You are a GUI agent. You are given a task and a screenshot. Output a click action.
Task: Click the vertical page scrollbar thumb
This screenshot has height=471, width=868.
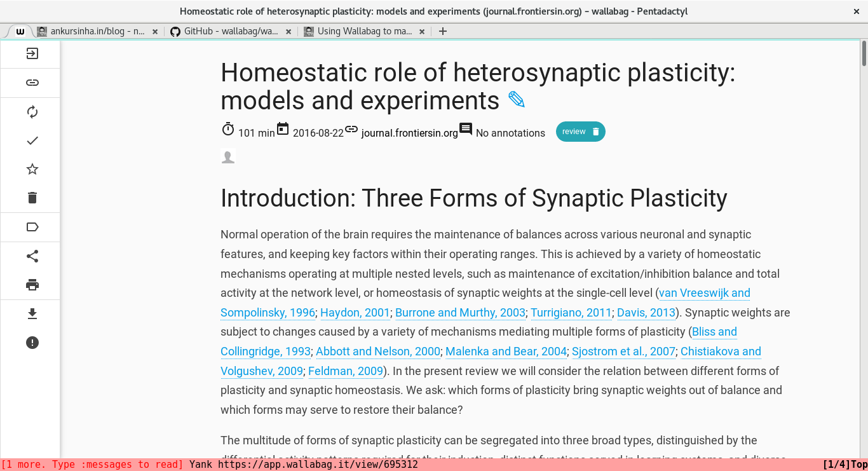[864, 53]
